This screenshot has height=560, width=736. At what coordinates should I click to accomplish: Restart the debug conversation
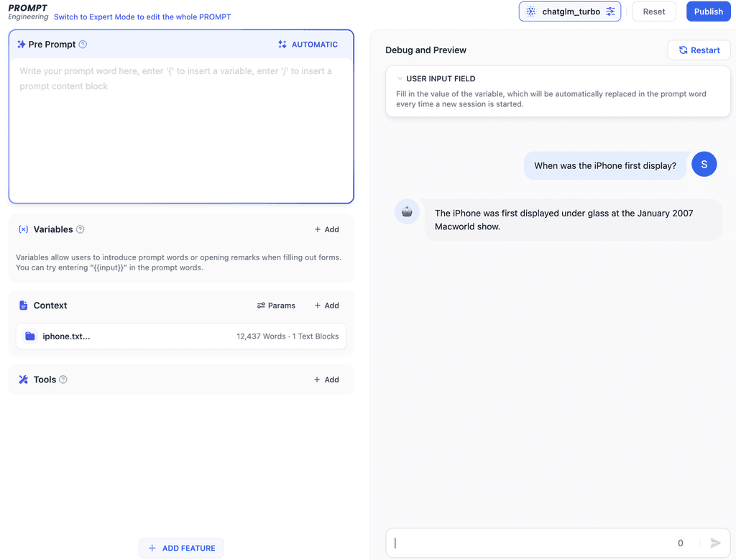pos(699,50)
